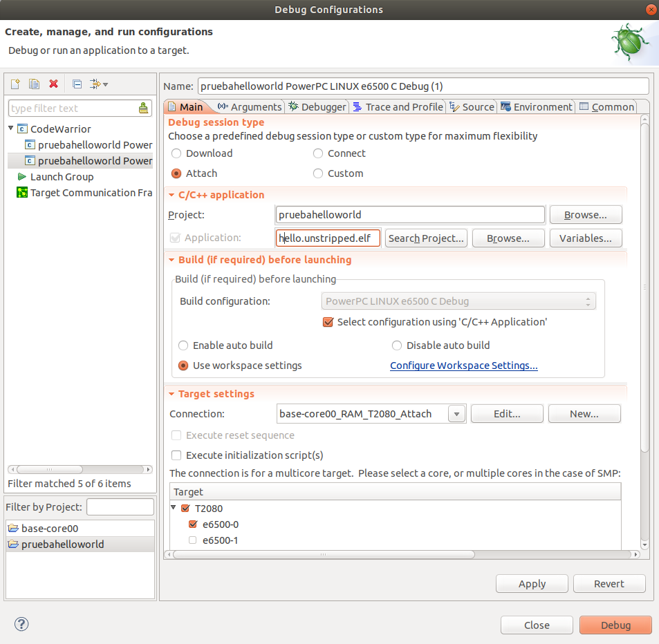This screenshot has height=644, width=659.
Task: Click the Collapse All icon
Action: coord(77,84)
